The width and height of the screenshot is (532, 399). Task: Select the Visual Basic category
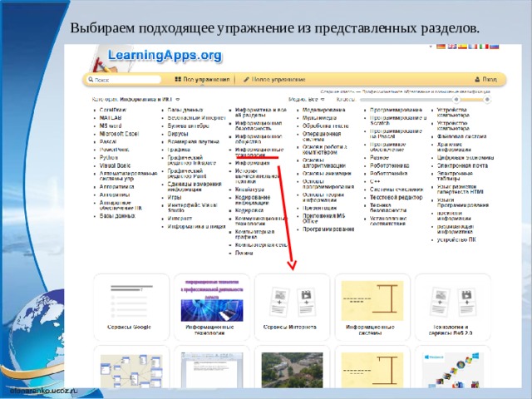(x=115, y=166)
